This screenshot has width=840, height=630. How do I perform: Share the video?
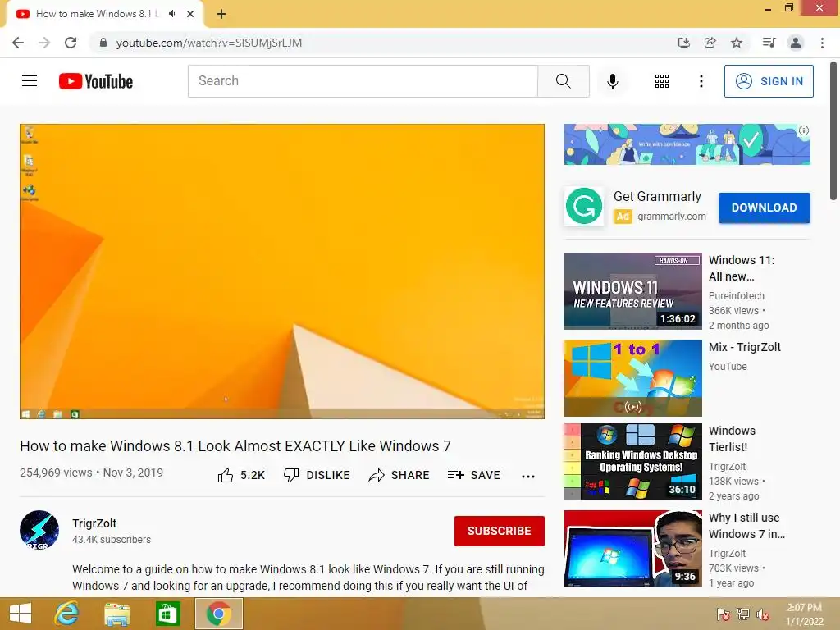click(399, 475)
